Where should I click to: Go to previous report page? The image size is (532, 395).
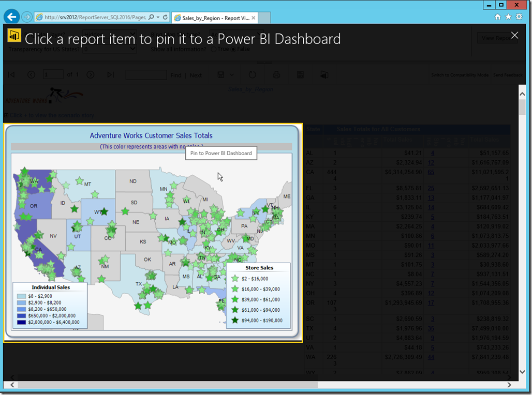[31, 74]
